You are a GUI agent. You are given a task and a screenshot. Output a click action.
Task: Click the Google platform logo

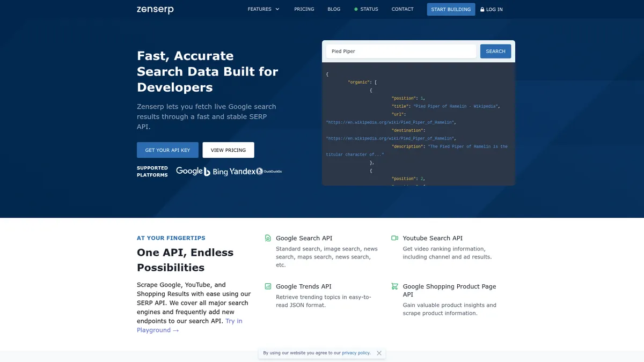tap(189, 171)
